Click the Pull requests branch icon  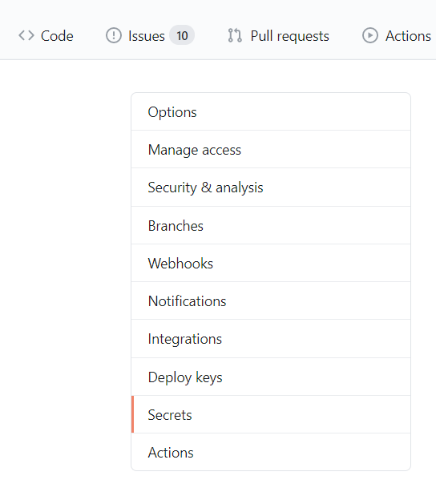point(235,36)
